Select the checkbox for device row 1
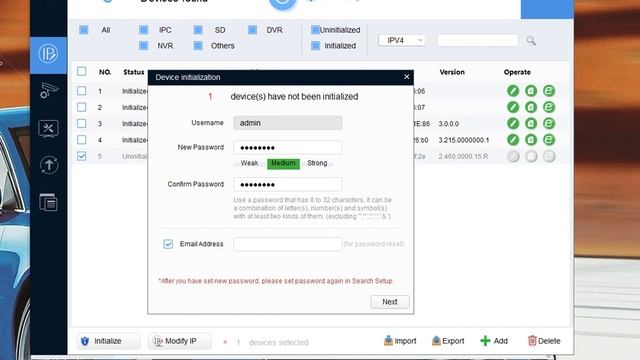Viewport: 640px width, 360px height. click(x=82, y=91)
